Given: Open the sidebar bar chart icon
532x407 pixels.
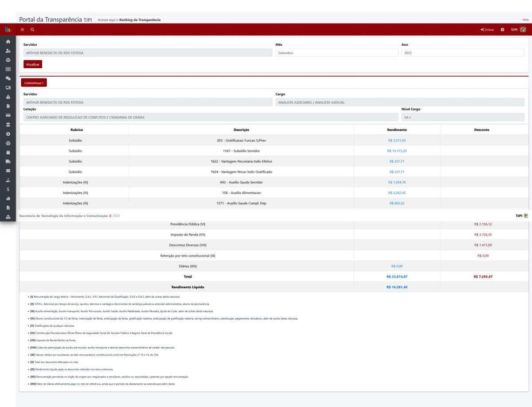Looking at the screenshot, I should click(x=8, y=198).
